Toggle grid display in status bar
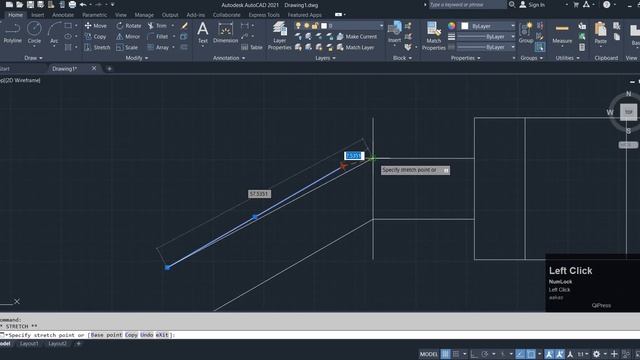 pos(445,354)
